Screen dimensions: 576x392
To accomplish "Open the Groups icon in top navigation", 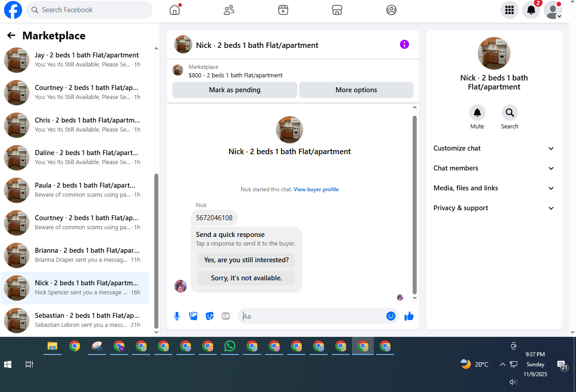I will (391, 10).
